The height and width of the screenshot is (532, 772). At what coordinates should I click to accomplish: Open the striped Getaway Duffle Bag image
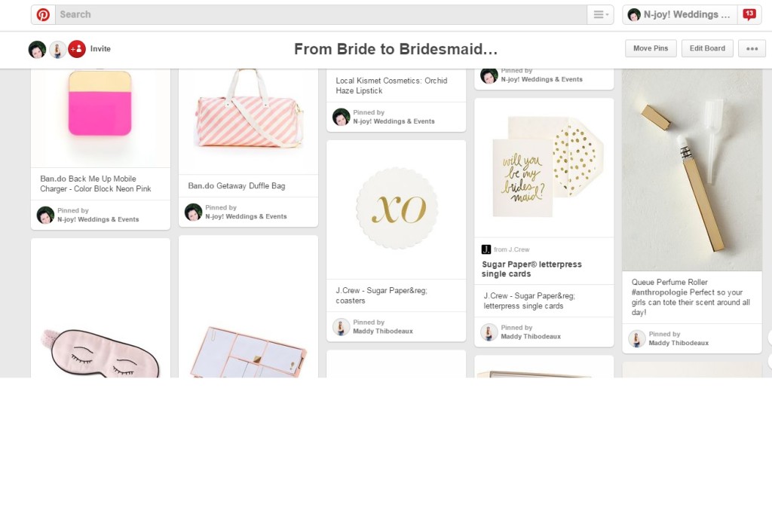248,121
